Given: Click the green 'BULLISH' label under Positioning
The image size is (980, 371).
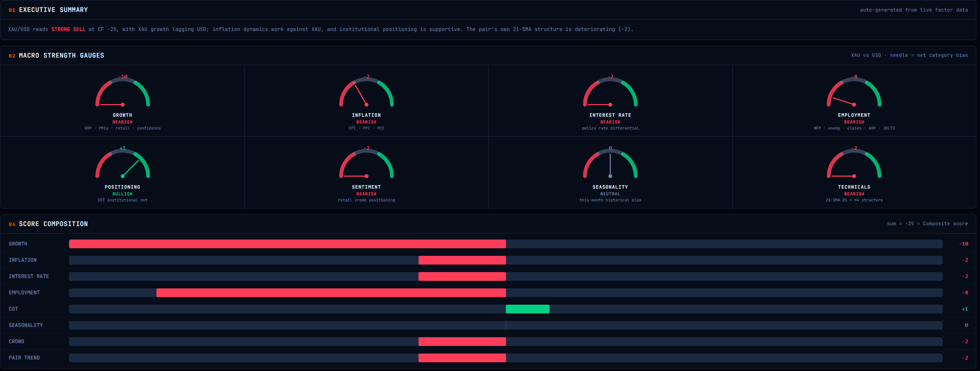Looking at the screenshot, I should pos(123,194).
